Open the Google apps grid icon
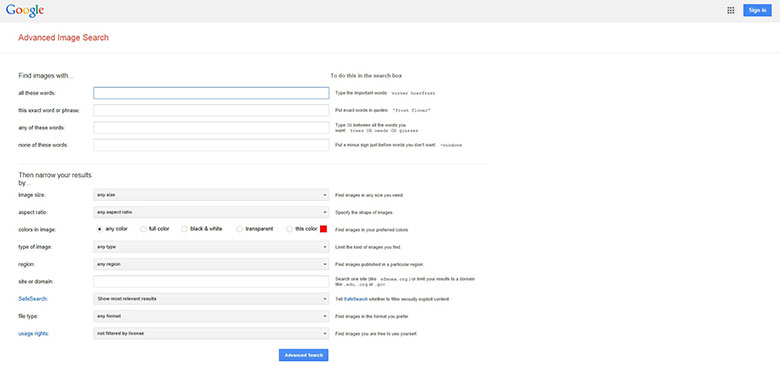The width and height of the screenshot is (780, 365). coord(730,10)
